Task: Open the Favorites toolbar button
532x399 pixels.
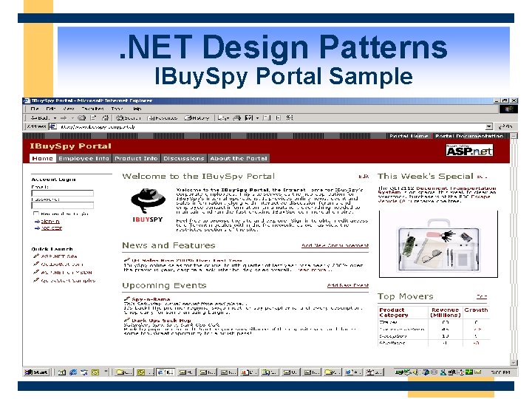Action: point(162,117)
